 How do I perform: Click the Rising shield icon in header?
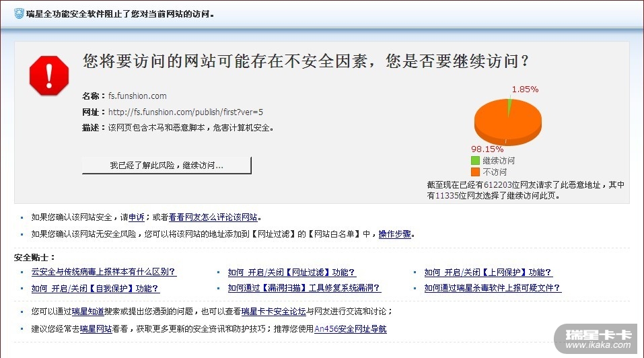(19, 13)
